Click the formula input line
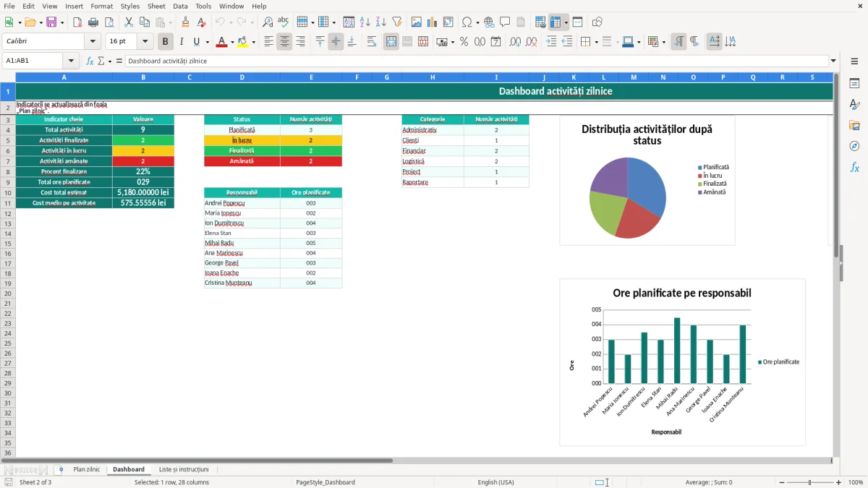868x488 pixels. point(476,61)
